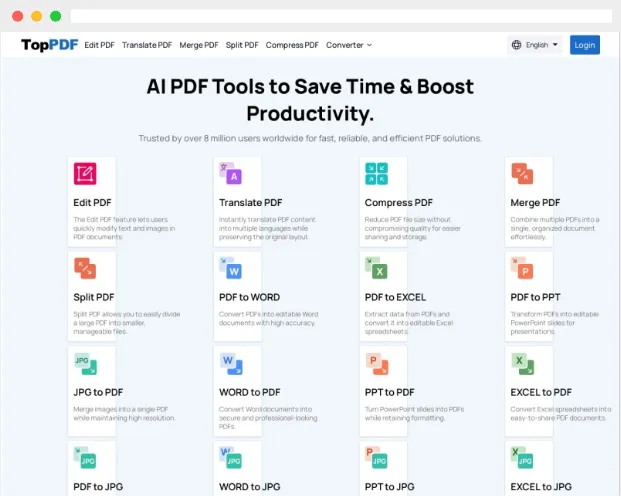Open the WORD to JPG card title
Viewport: 621px width, 496px height.
coord(250,486)
